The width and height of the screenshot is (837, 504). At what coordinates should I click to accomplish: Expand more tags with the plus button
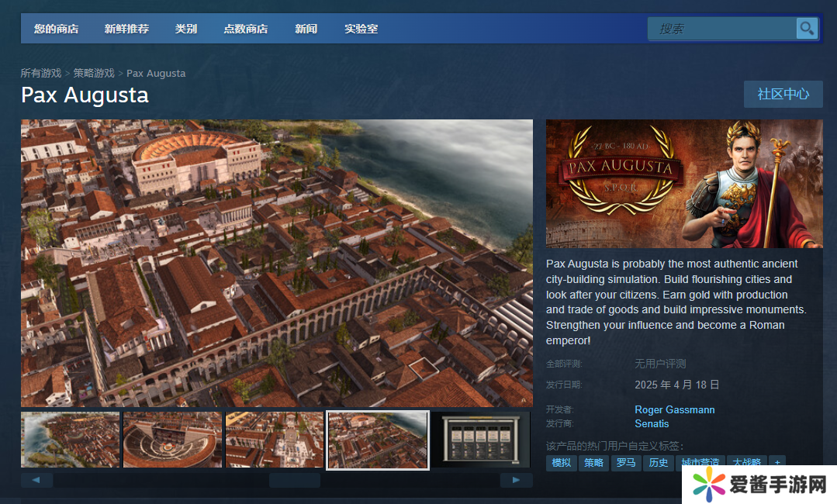(776, 463)
